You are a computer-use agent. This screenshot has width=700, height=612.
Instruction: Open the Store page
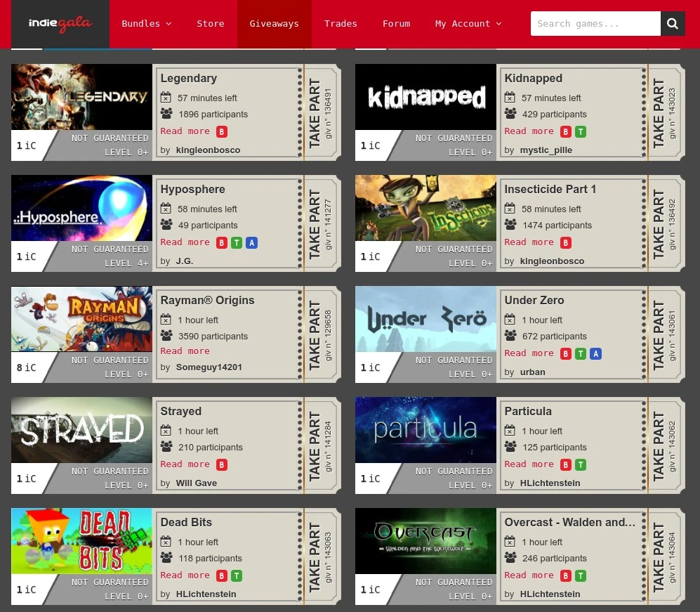click(x=211, y=24)
